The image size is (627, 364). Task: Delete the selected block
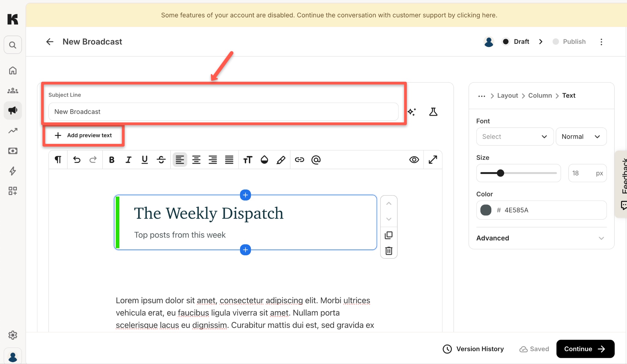click(x=389, y=251)
